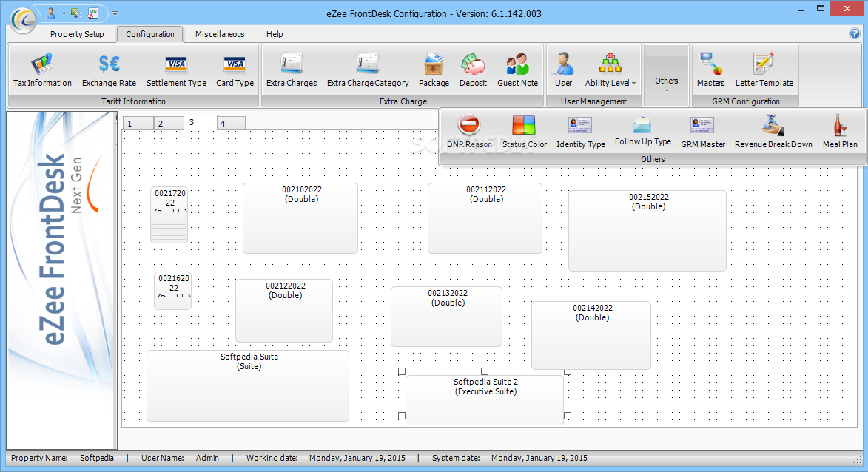The width and height of the screenshot is (868, 472).
Task: Open Extra Charges configuration
Action: (x=291, y=70)
